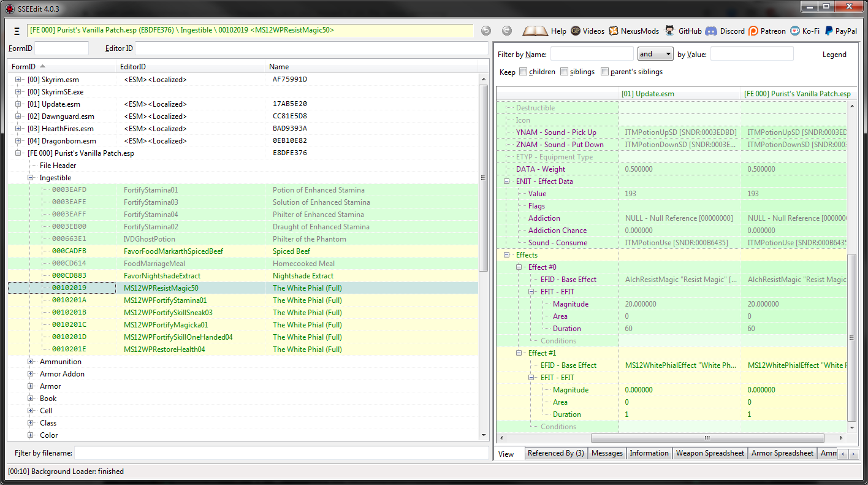Screen dimensions: 868x485
Task: Toggle the Keep siblings checkbox
Action: 564,72
